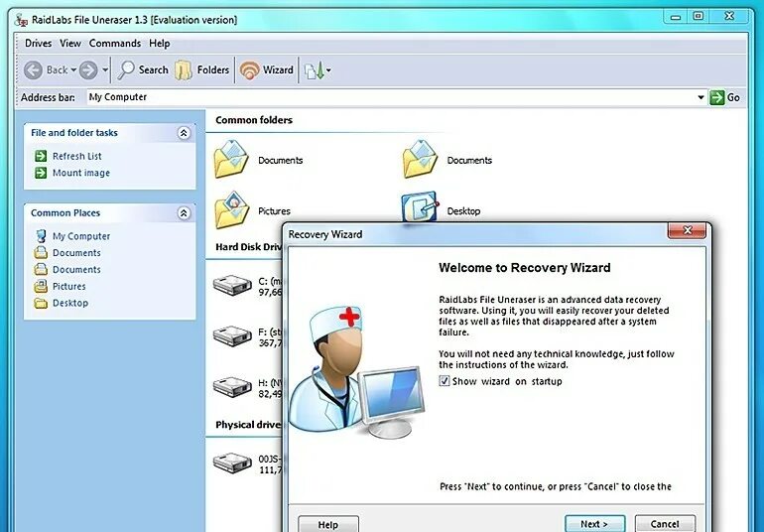The image size is (764, 532).
Task: Open the Commands menu
Action: click(115, 44)
